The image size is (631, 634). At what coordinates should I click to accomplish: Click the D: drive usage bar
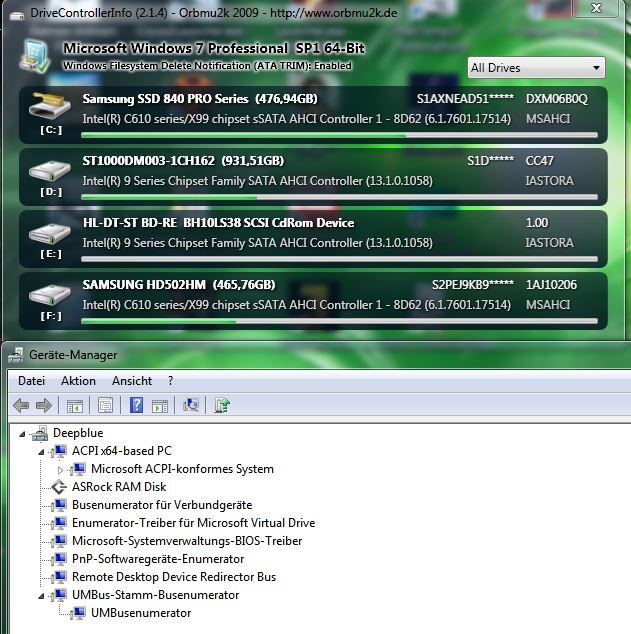click(x=339, y=197)
